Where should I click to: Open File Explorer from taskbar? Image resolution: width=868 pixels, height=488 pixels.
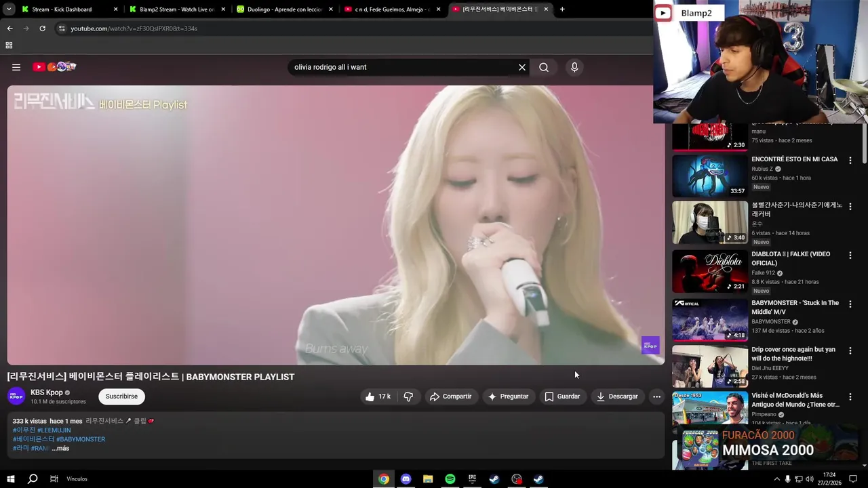click(x=428, y=479)
